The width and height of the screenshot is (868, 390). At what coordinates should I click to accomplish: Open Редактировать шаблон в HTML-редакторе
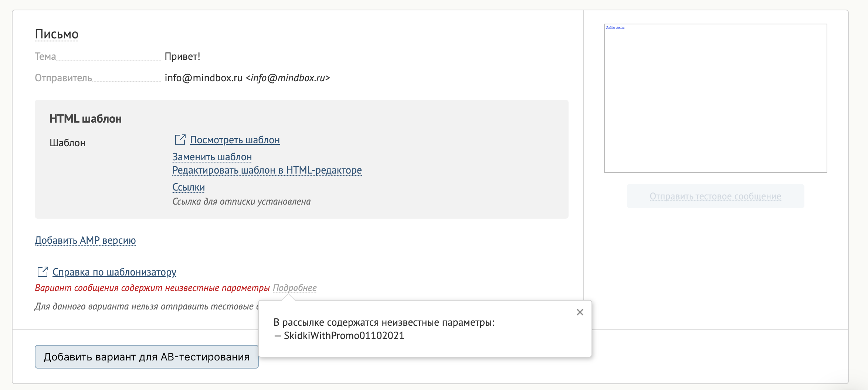click(267, 170)
